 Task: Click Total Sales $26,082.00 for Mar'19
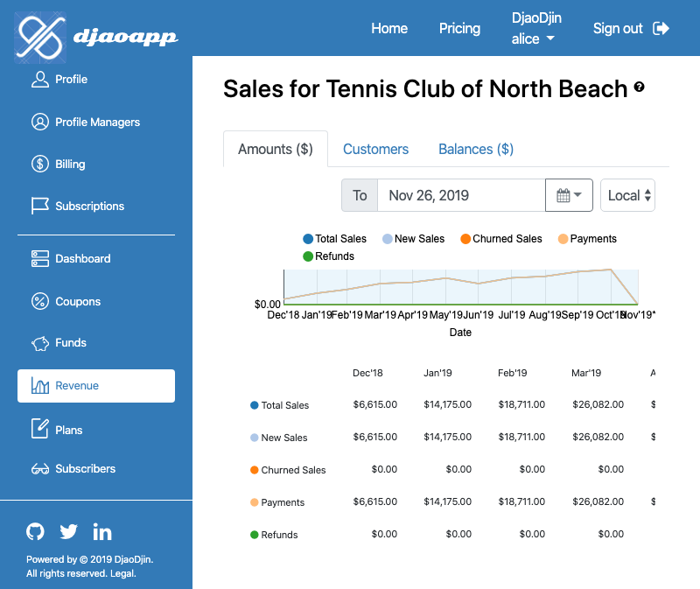[x=598, y=404]
